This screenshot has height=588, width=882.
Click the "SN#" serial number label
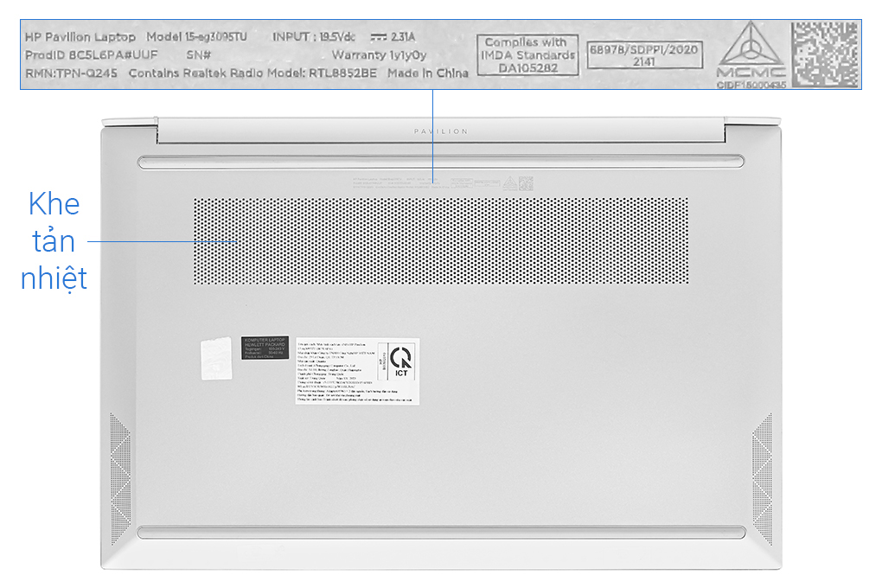pyautogui.click(x=199, y=55)
